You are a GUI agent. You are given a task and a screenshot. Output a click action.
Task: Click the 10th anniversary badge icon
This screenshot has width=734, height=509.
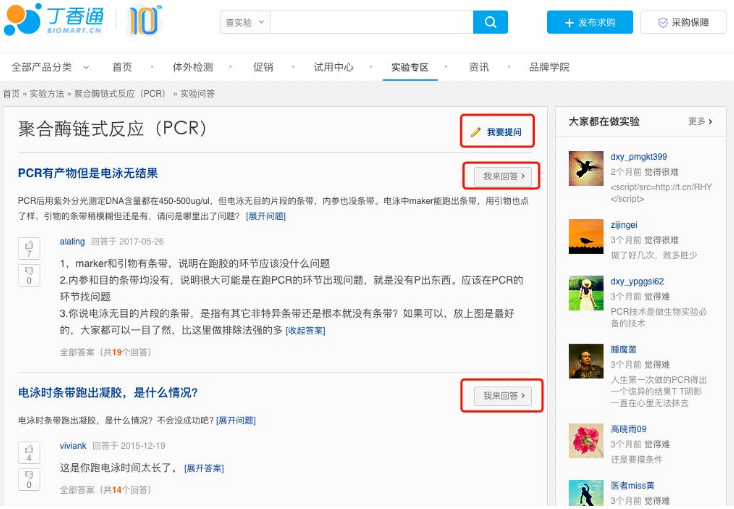(144, 20)
